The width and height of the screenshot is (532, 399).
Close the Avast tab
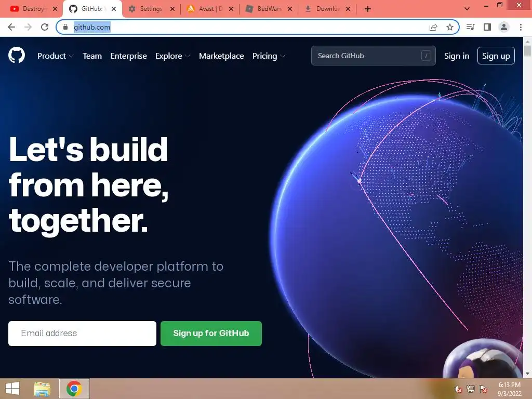pos(231,9)
